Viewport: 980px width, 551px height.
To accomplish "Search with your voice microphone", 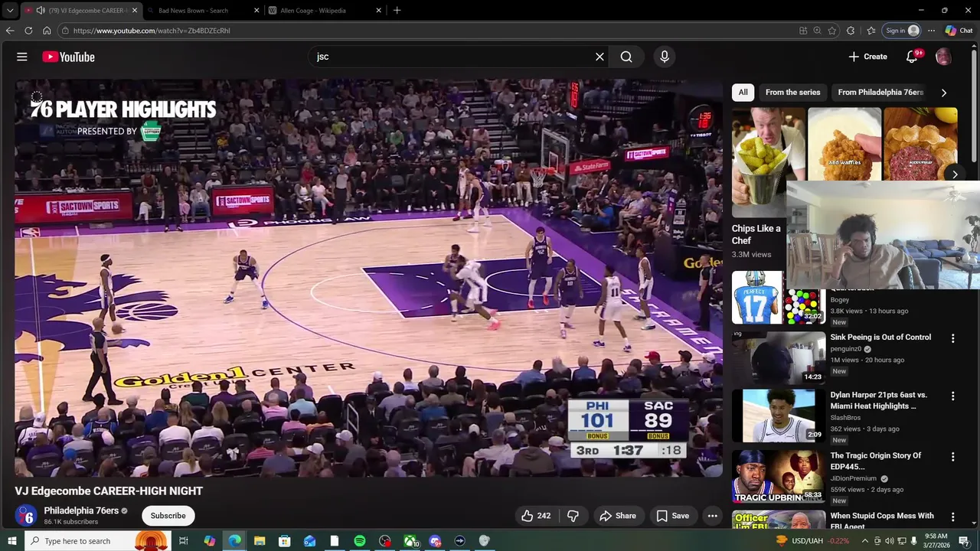I will tap(664, 57).
